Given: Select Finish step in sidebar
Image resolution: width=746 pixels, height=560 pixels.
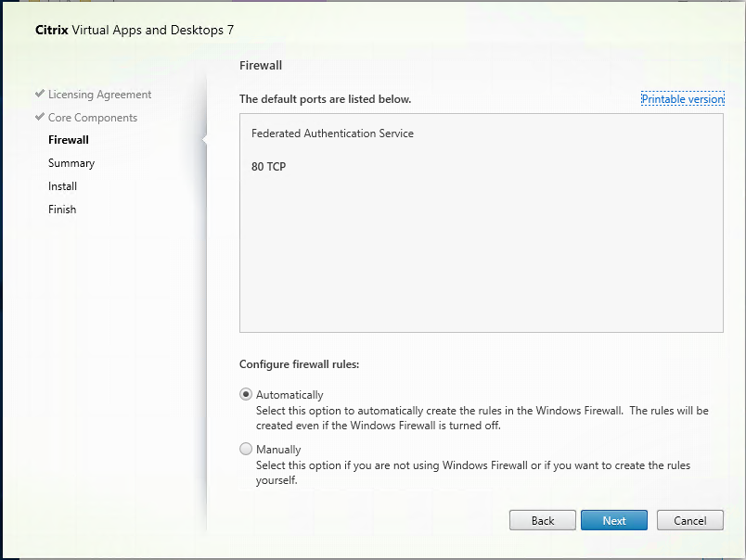Looking at the screenshot, I should tap(62, 210).
